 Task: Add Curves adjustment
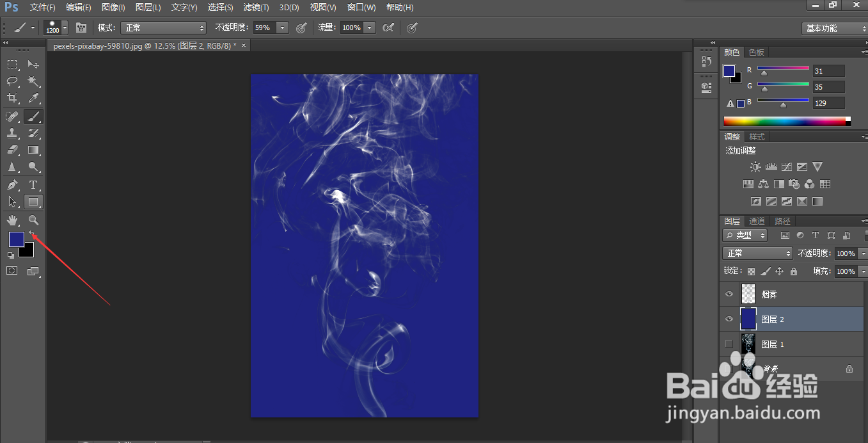coord(786,167)
